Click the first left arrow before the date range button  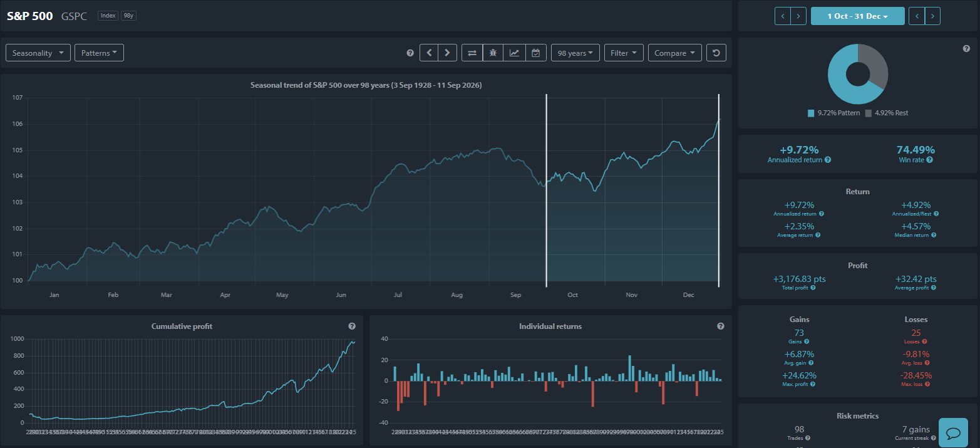tap(783, 16)
